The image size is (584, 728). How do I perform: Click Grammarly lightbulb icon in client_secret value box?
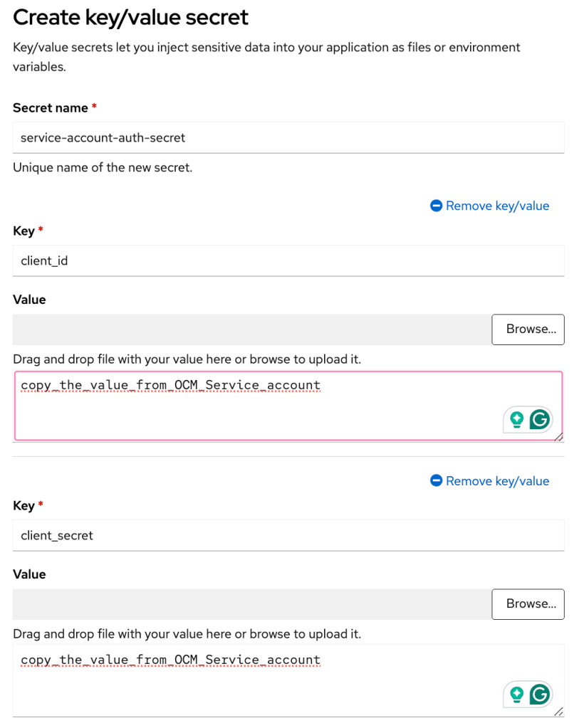517,695
